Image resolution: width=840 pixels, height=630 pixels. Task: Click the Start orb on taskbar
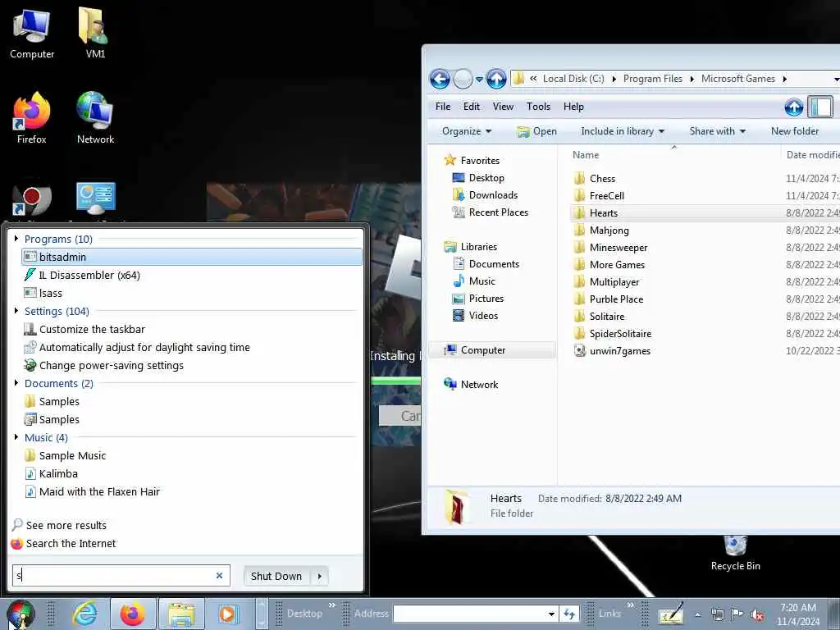(x=21, y=614)
